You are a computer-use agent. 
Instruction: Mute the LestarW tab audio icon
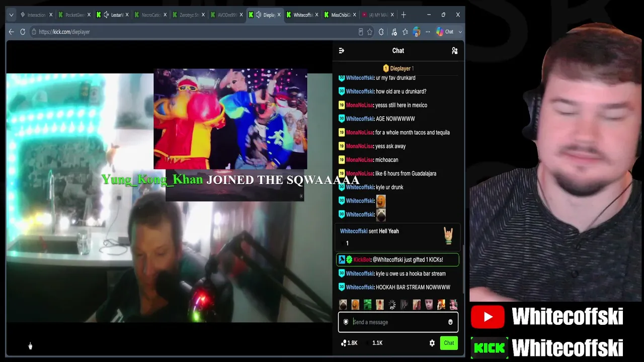coord(106,15)
